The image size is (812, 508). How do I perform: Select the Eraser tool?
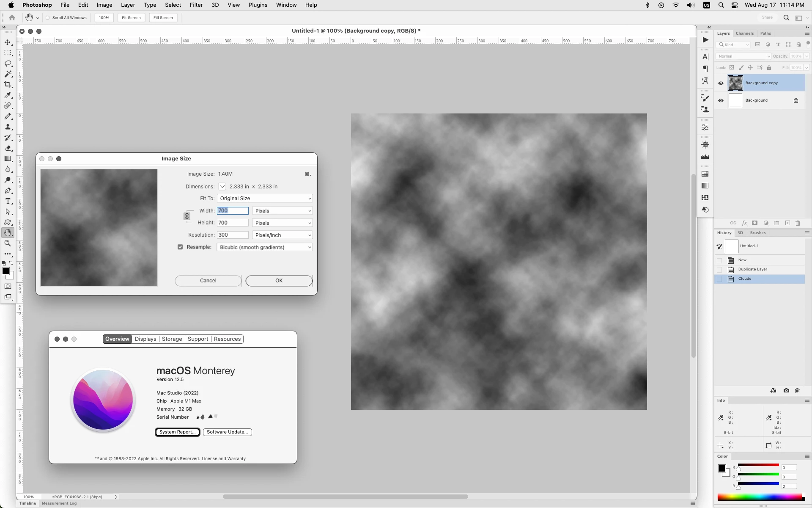[8, 148]
